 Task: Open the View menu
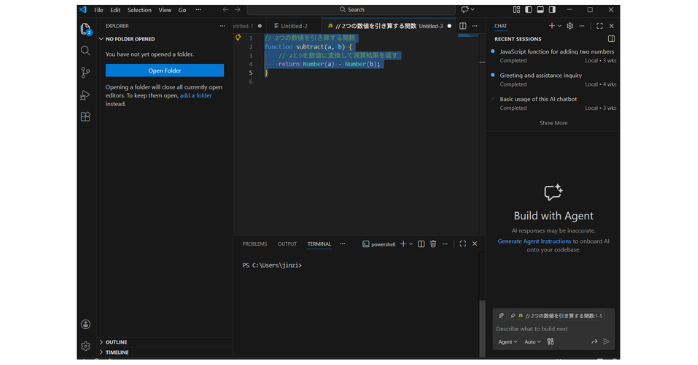point(165,10)
